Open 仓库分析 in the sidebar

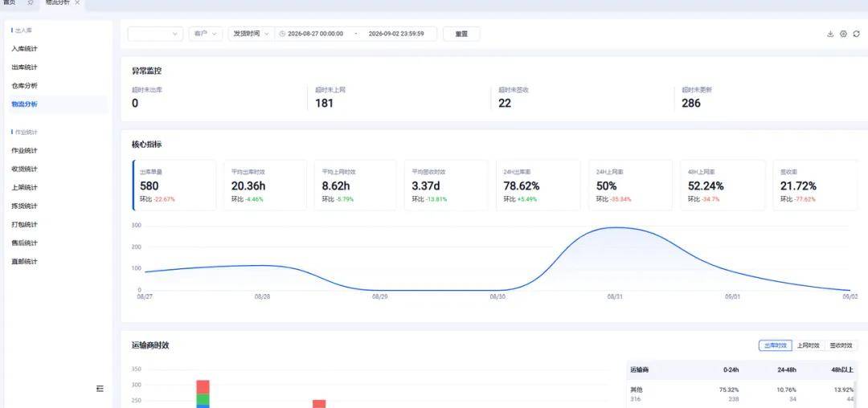coord(24,86)
